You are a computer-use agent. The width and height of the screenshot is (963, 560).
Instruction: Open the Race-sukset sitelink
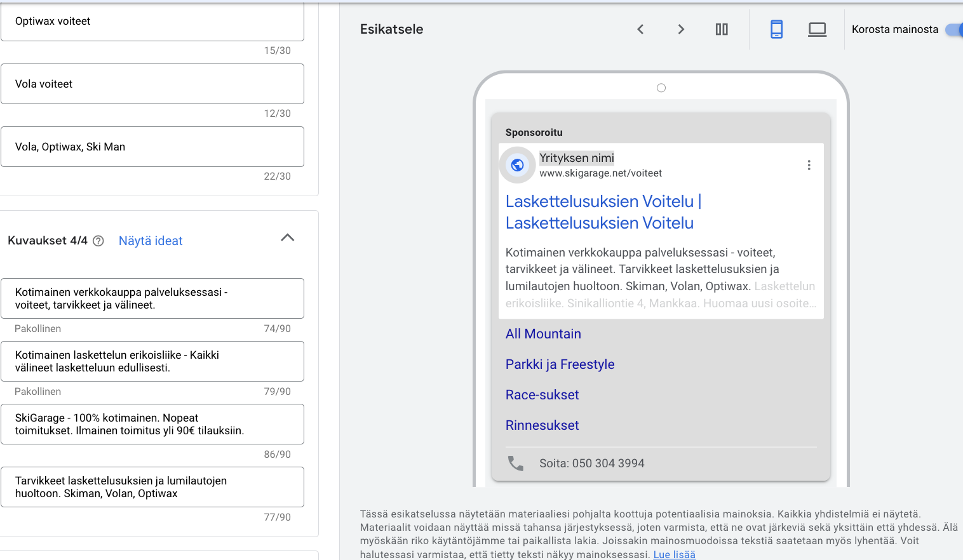point(542,395)
